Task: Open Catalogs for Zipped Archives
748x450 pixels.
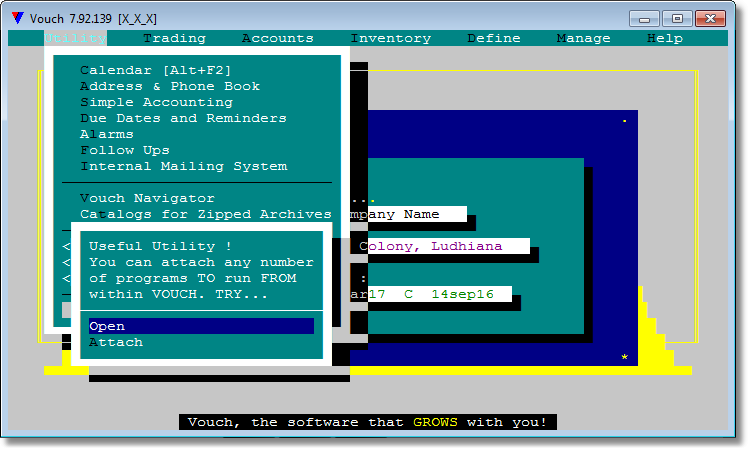Action: click(x=206, y=214)
